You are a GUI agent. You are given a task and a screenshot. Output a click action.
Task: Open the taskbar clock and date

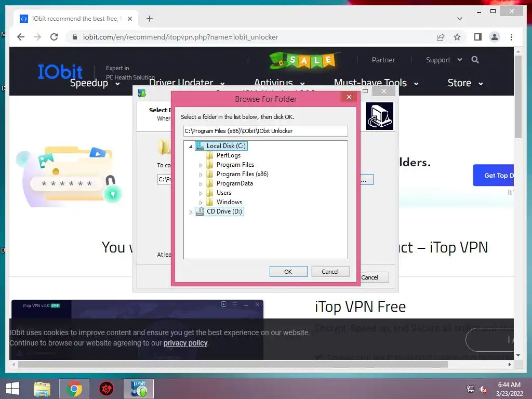509,389
